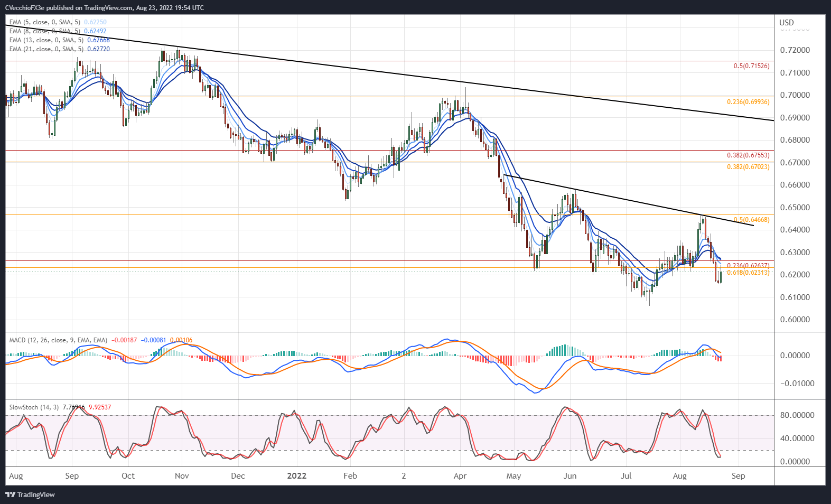This screenshot has width=831, height=504.
Task: Click the Jun label on time axis
Action: (570, 476)
